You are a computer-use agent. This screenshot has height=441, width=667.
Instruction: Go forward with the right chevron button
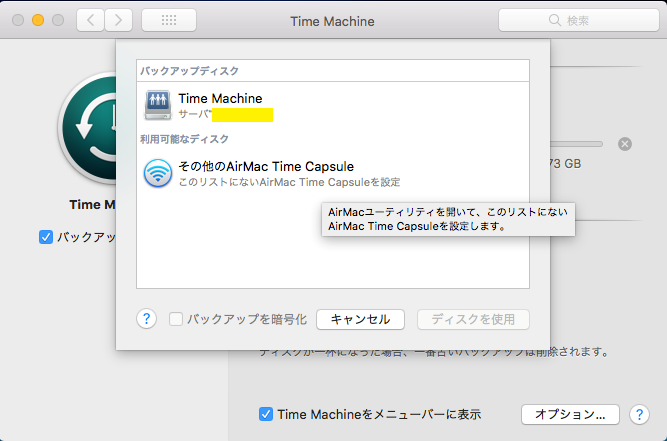coord(119,20)
